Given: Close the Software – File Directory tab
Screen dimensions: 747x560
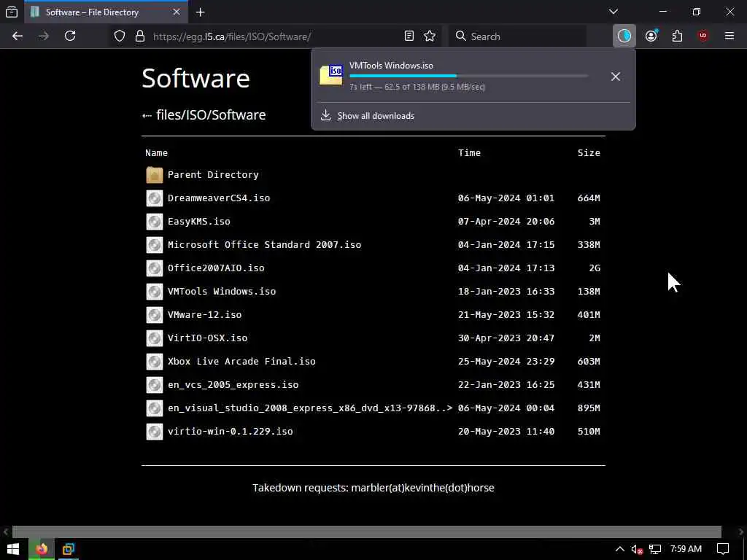Looking at the screenshot, I should coord(177,12).
